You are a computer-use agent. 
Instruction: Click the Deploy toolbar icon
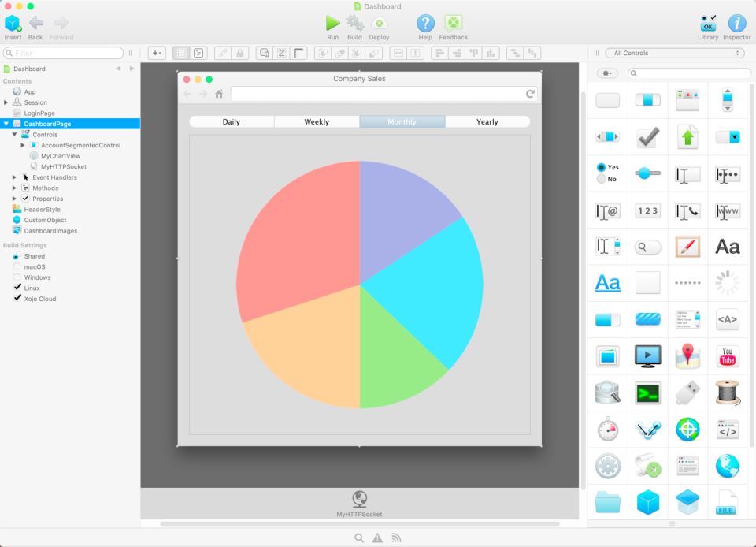379,21
